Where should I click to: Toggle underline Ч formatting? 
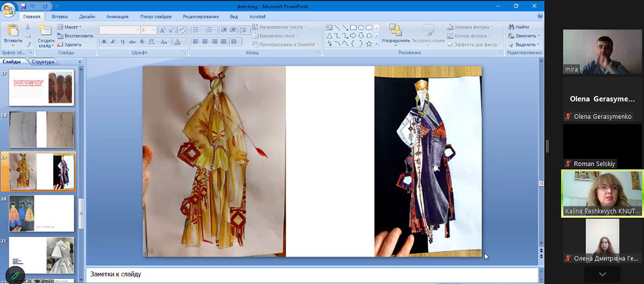(x=123, y=42)
